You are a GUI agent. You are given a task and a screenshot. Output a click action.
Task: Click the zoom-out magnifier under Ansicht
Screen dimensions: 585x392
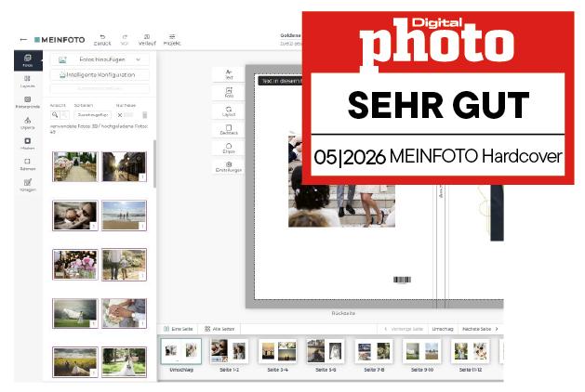coord(64,115)
